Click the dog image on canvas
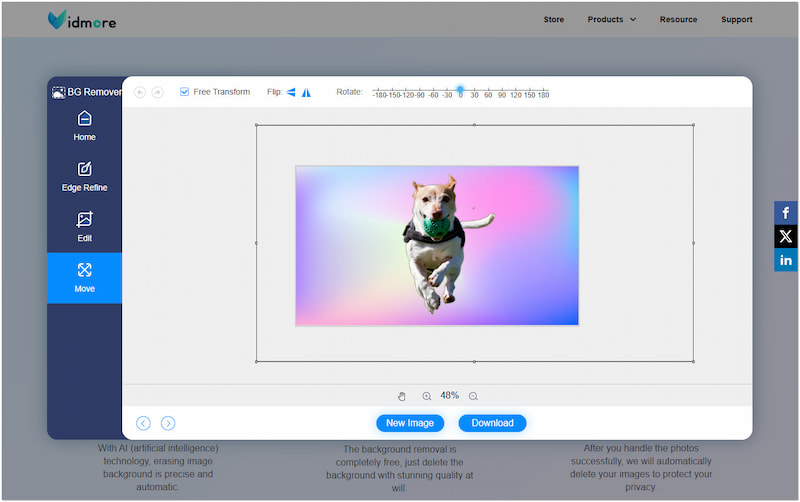The height and width of the screenshot is (502, 800). tap(436, 240)
